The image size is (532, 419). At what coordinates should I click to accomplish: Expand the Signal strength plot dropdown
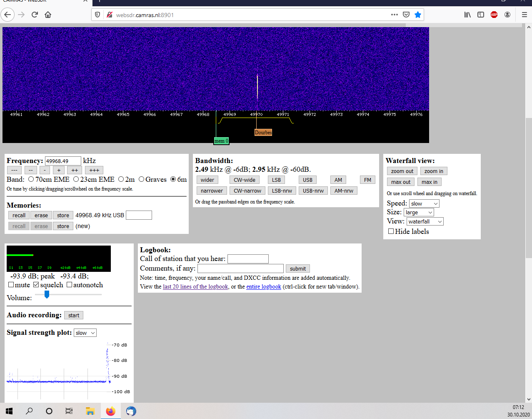click(x=85, y=333)
